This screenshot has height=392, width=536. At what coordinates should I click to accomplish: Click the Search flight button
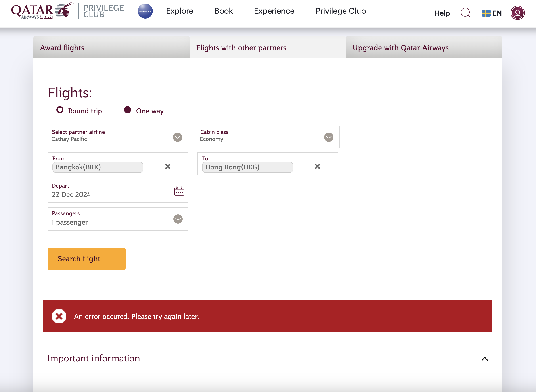click(86, 258)
